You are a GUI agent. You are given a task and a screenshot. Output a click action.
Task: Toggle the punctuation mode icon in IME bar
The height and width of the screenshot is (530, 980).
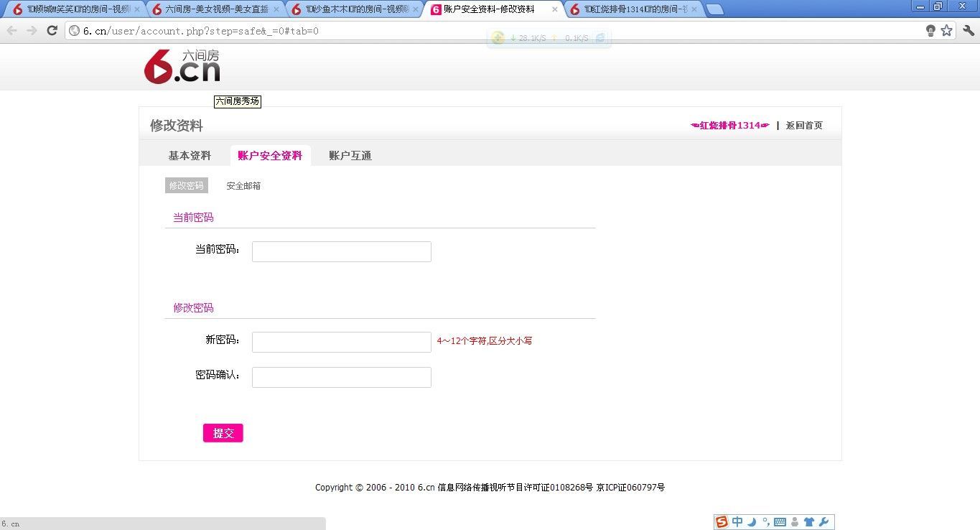coord(766,522)
